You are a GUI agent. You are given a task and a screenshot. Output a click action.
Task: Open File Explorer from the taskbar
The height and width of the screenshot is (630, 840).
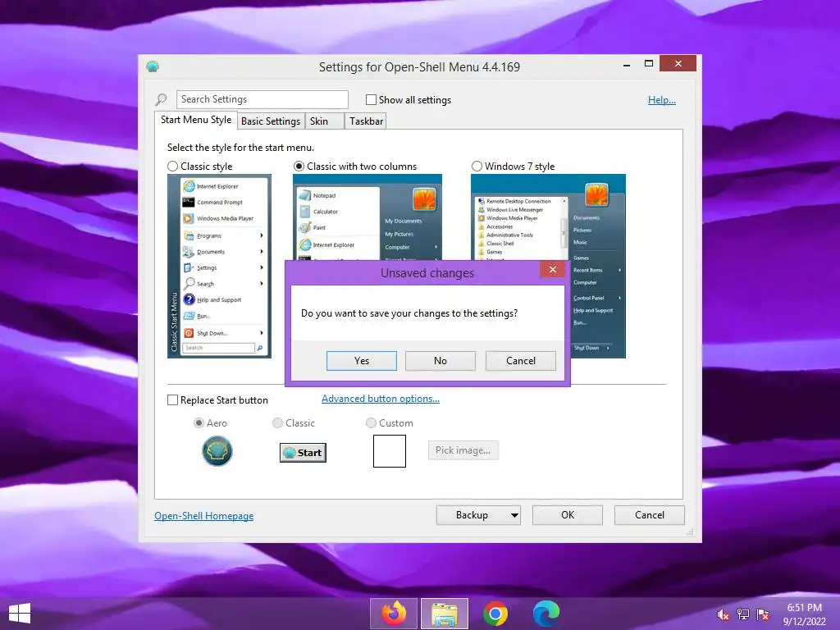(445, 614)
